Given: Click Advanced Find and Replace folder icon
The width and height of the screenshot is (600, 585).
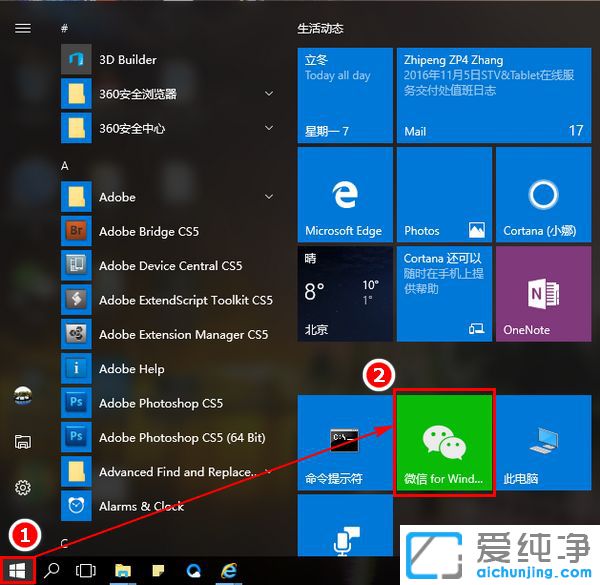Looking at the screenshot, I should click(x=76, y=471).
